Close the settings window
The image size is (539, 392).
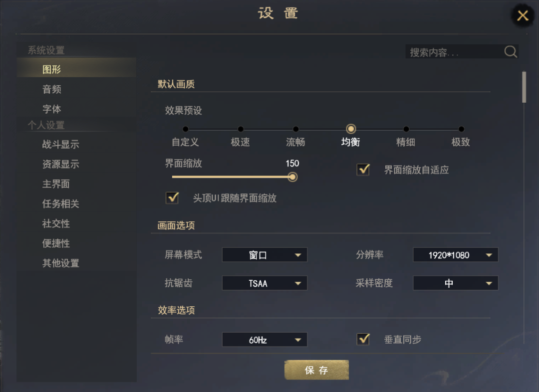pyautogui.click(x=523, y=15)
